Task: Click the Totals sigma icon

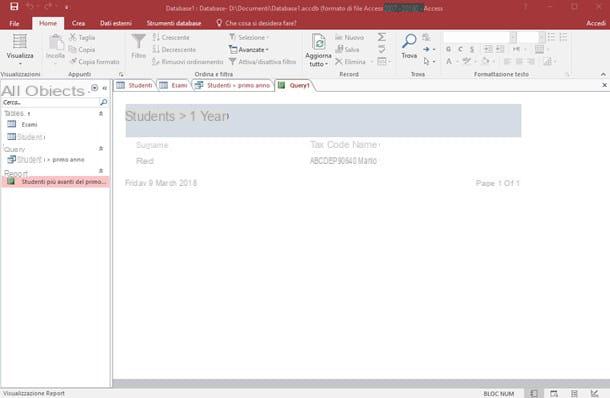Action: click(382, 37)
